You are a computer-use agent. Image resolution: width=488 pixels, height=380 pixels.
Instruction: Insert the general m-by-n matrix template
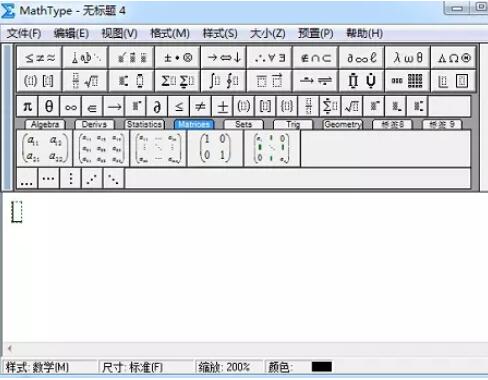pos(159,149)
